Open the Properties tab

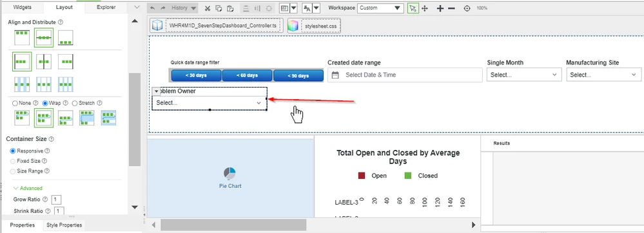(x=22, y=225)
